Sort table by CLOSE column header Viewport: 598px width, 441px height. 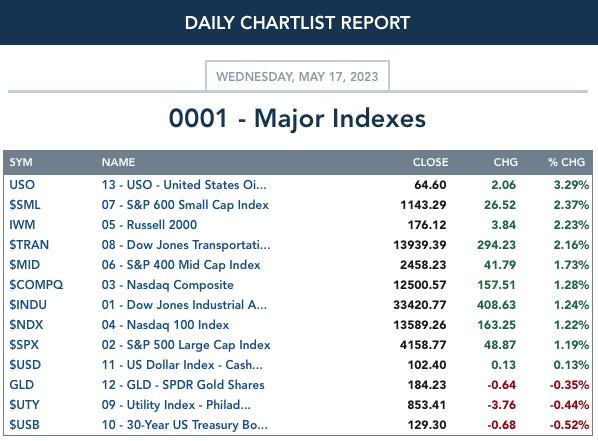point(430,162)
